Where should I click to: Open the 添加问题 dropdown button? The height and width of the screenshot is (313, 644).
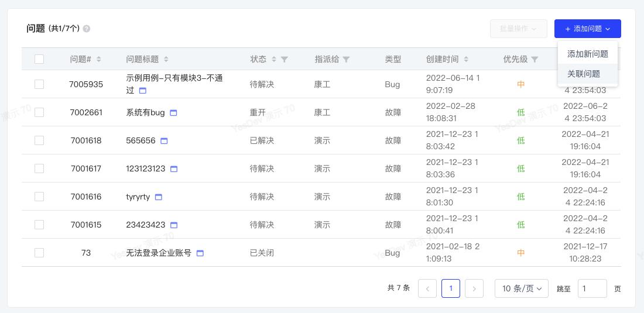click(587, 29)
